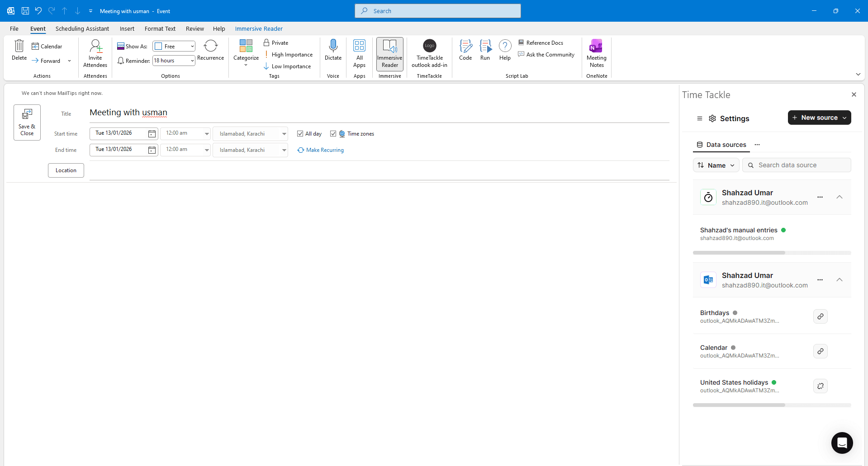Open the Name sort dropdown
The height and width of the screenshot is (466, 868).
[716, 165]
